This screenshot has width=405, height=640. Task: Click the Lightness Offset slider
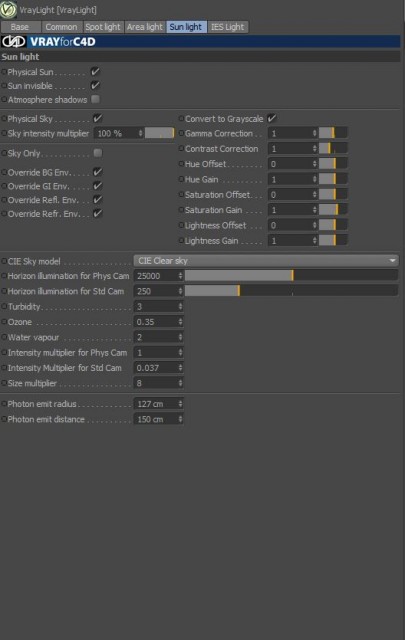(x=333, y=225)
